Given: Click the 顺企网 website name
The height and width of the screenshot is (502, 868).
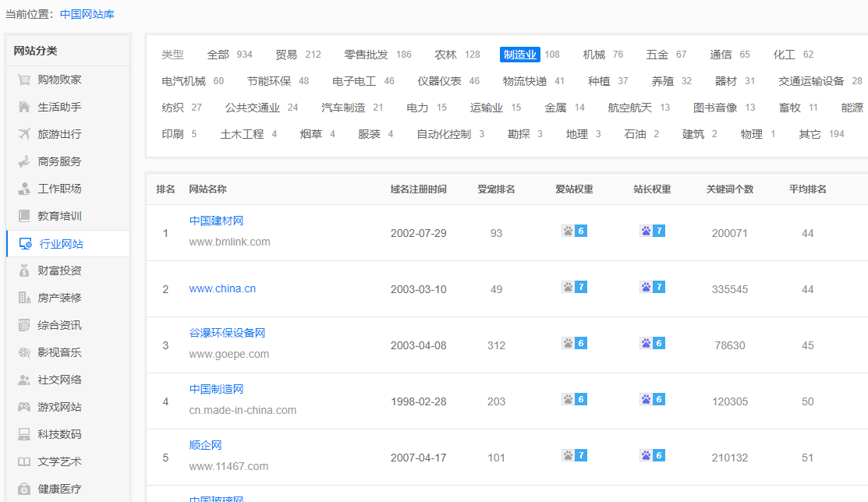Looking at the screenshot, I should [205, 445].
